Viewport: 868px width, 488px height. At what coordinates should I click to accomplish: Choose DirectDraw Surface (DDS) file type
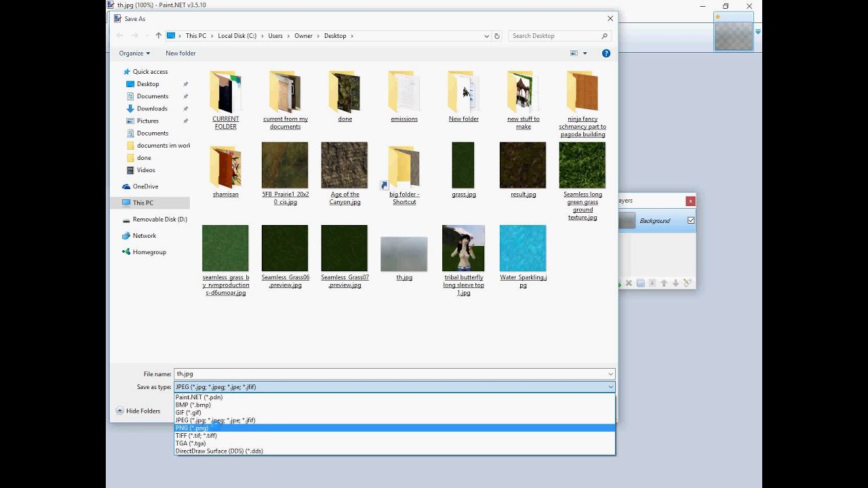[x=395, y=451]
